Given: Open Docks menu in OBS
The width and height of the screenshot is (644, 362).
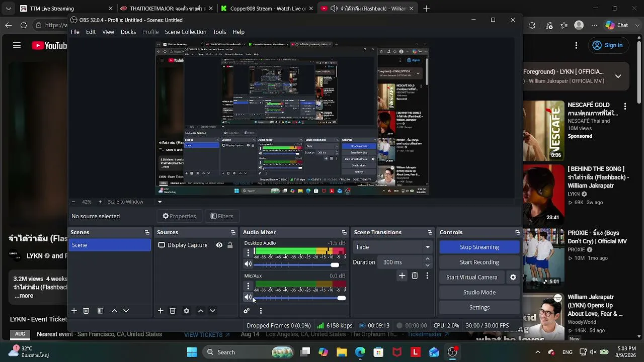Looking at the screenshot, I should 128,32.
